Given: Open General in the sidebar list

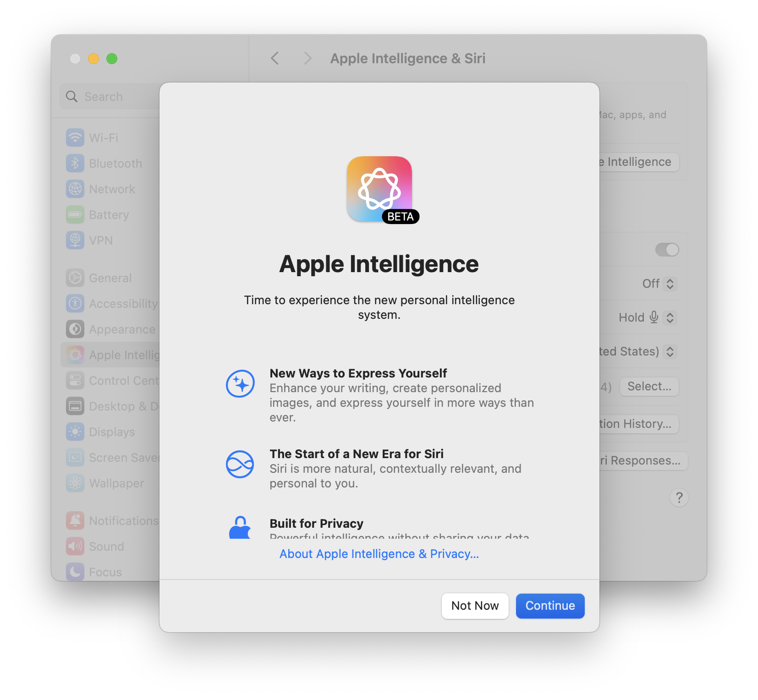Looking at the screenshot, I should (x=110, y=278).
